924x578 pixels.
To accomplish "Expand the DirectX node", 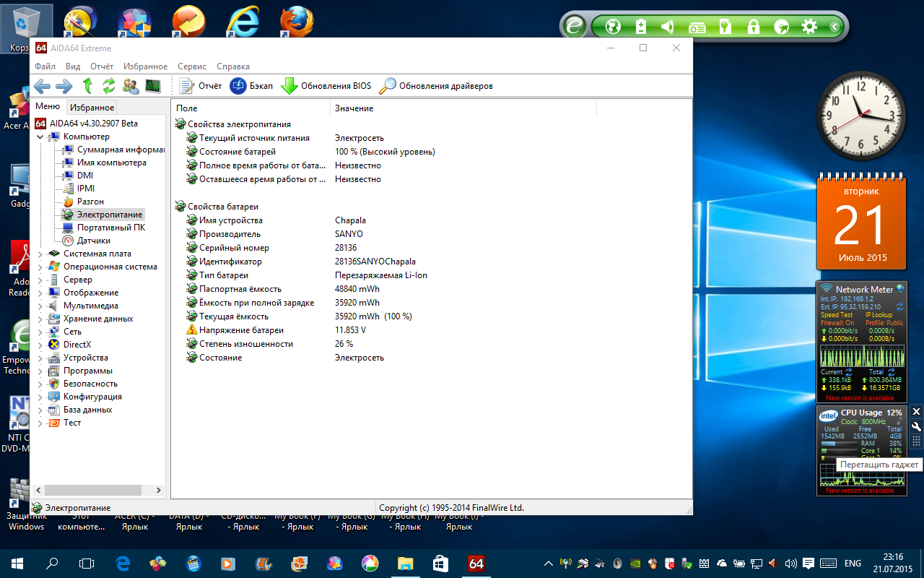I will click(40, 345).
